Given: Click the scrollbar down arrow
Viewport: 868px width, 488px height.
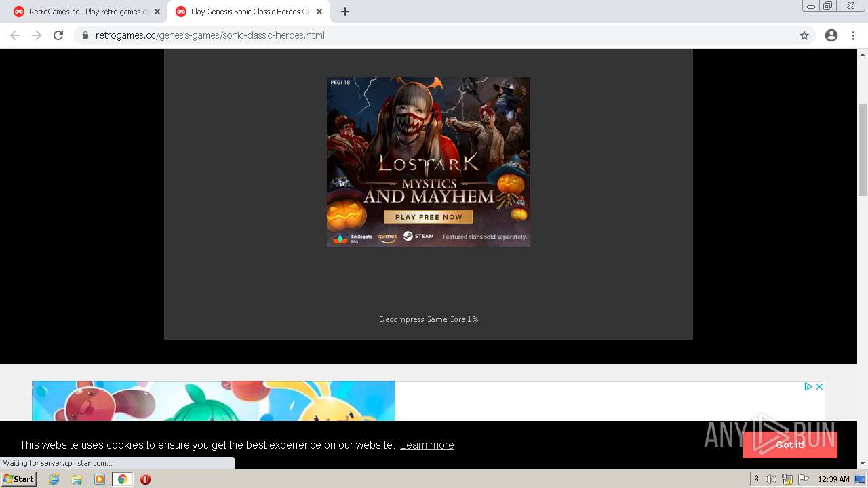Looking at the screenshot, I should point(863,464).
